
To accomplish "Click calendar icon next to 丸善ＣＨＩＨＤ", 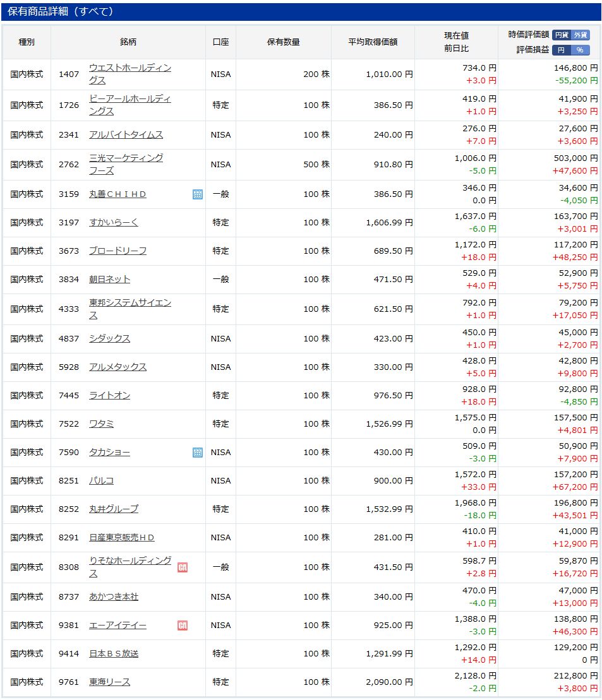I will 198,194.
